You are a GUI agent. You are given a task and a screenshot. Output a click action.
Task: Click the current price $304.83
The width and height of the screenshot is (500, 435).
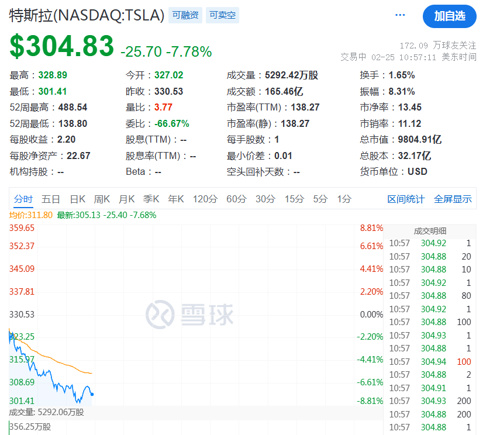click(62, 46)
